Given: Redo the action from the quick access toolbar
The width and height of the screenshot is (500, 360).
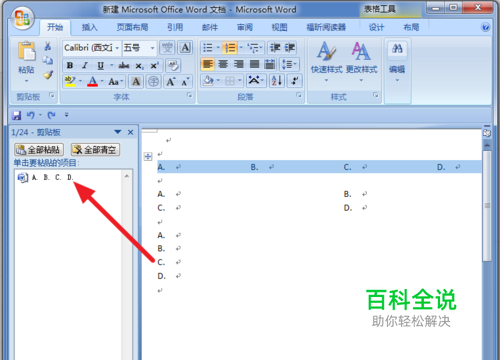Looking at the screenshot, I should pos(51,115).
